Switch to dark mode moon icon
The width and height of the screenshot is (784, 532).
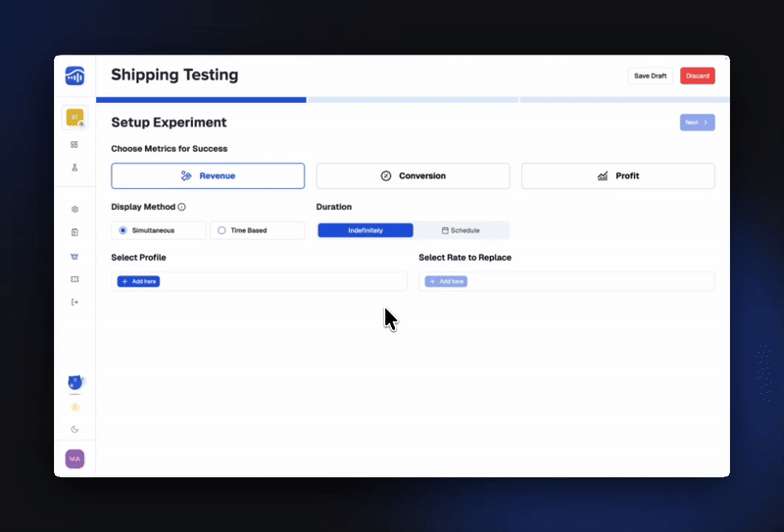pos(74,429)
